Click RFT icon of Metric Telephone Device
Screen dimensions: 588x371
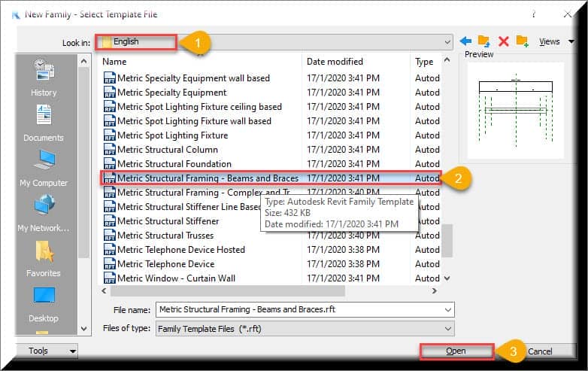coord(109,263)
